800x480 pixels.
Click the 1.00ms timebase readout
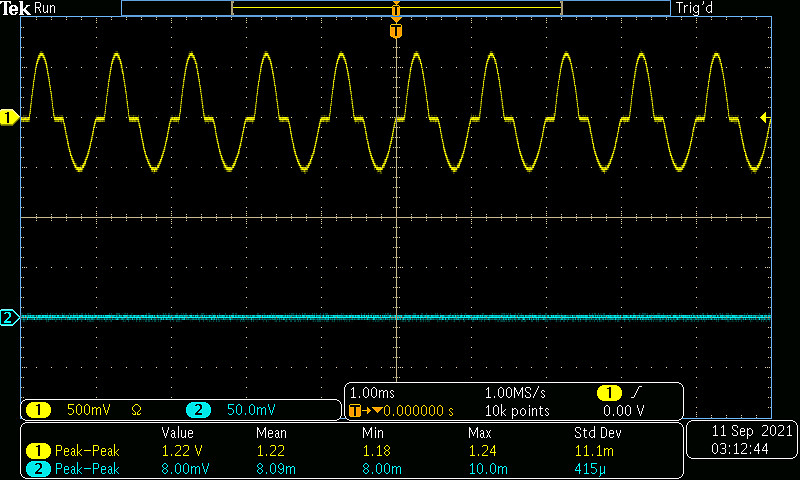[x=372, y=393]
